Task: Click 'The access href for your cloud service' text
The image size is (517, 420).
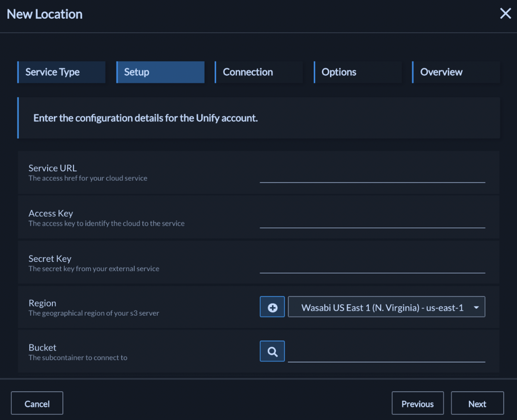Action: (x=88, y=178)
